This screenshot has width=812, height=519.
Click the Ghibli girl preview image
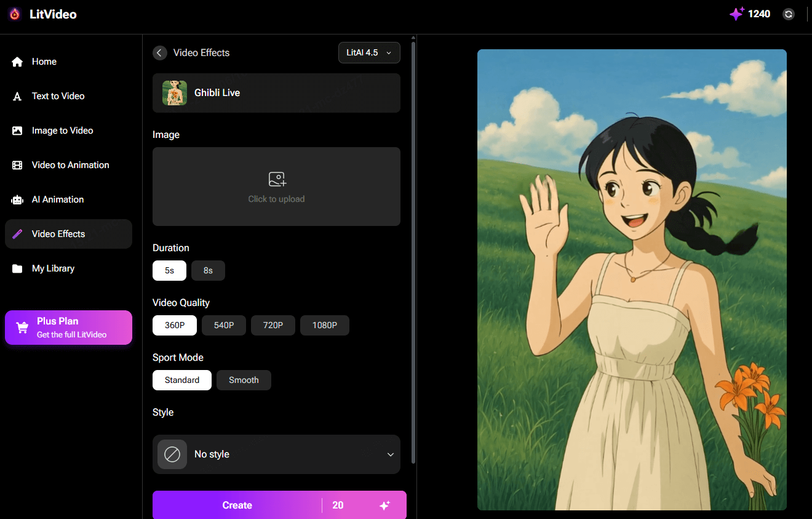click(x=632, y=280)
